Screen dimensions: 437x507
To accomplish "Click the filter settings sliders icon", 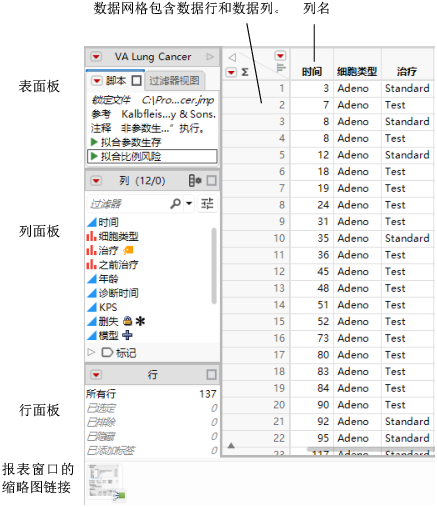I will pyautogui.click(x=207, y=203).
